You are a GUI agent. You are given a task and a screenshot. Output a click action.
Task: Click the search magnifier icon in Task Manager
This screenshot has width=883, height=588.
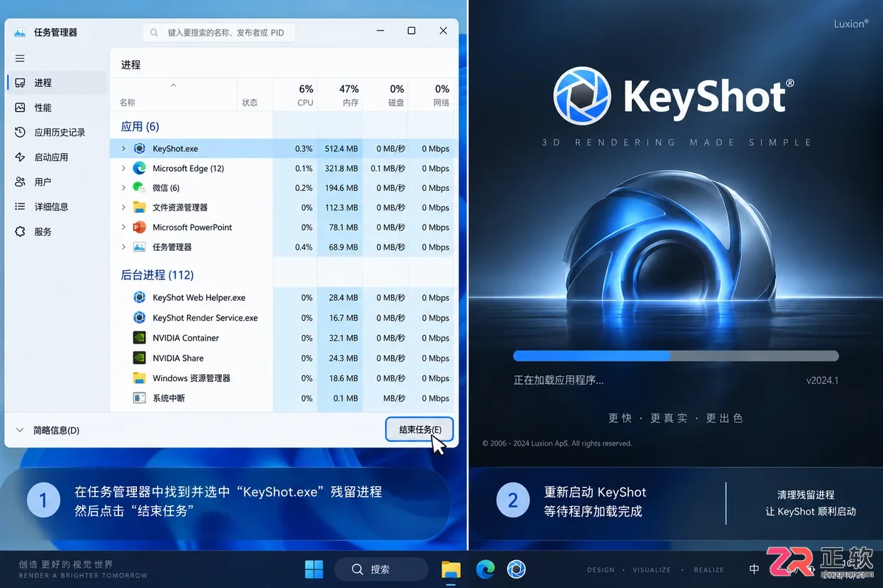155,32
